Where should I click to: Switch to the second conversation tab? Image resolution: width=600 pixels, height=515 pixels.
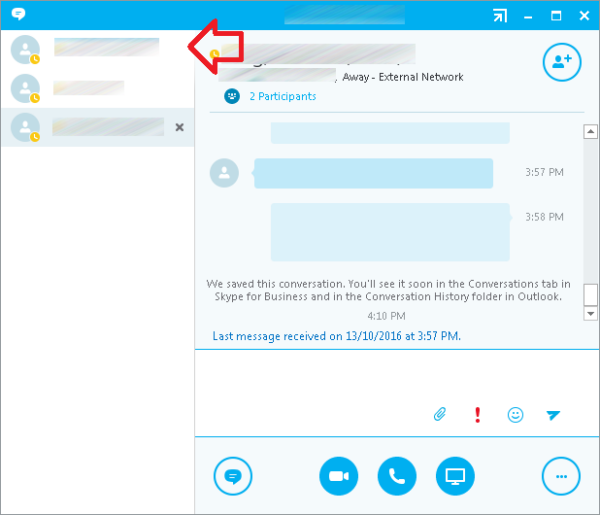click(x=98, y=88)
